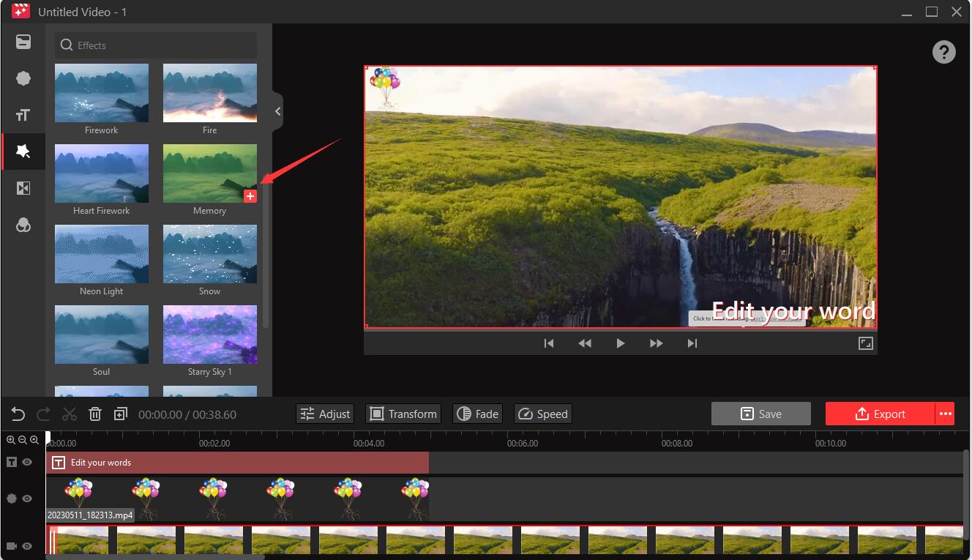The image size is (972, 560).
Task: Switch to the Speed tab
Action: [542, 414]
